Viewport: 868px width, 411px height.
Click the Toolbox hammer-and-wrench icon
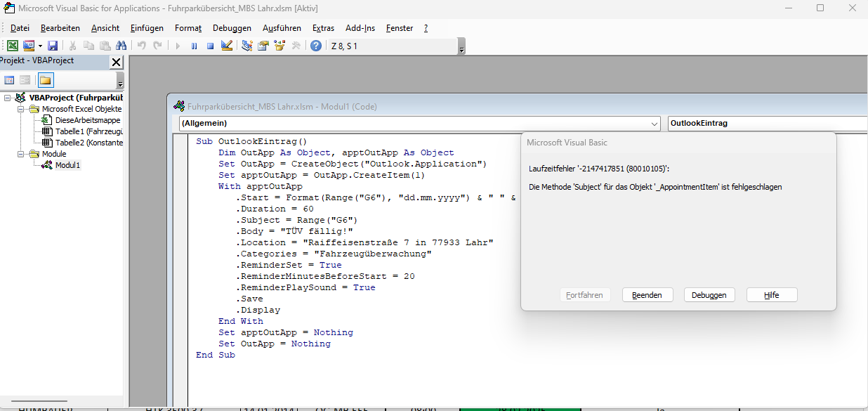(296, 46)
